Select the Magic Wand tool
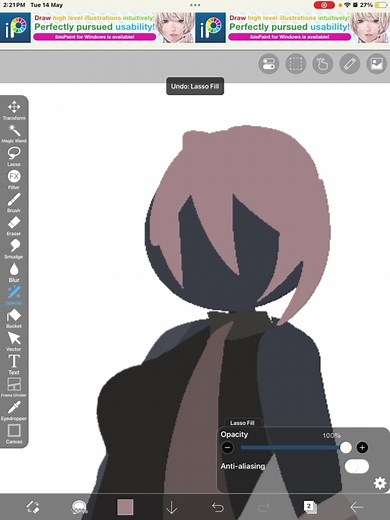This screenshot has height=520, width=390. 14,133
